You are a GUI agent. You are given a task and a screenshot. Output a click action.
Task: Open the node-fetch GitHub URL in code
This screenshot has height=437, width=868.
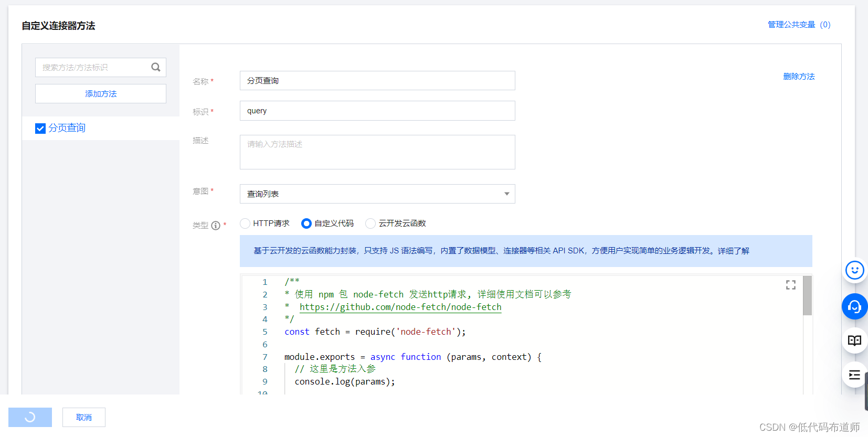(400, 307)
